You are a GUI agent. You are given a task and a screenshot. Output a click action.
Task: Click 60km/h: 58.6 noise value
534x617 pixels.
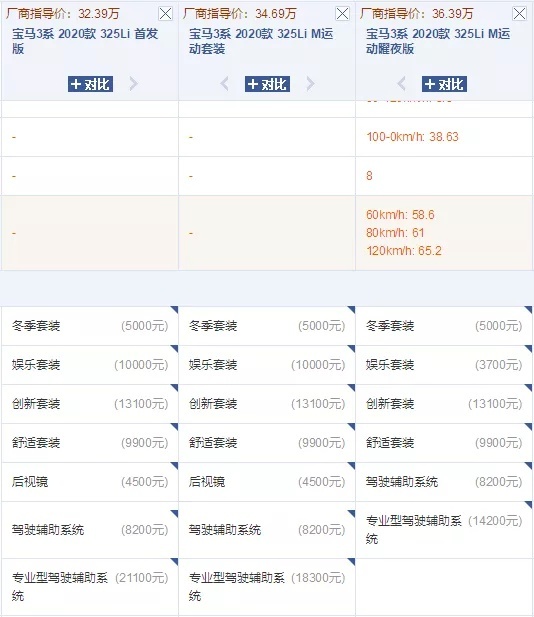click(400, 214)
